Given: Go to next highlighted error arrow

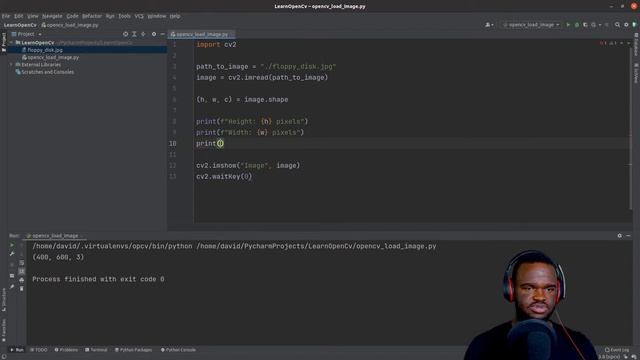Looking at the screenshot, I should [628, 43].
